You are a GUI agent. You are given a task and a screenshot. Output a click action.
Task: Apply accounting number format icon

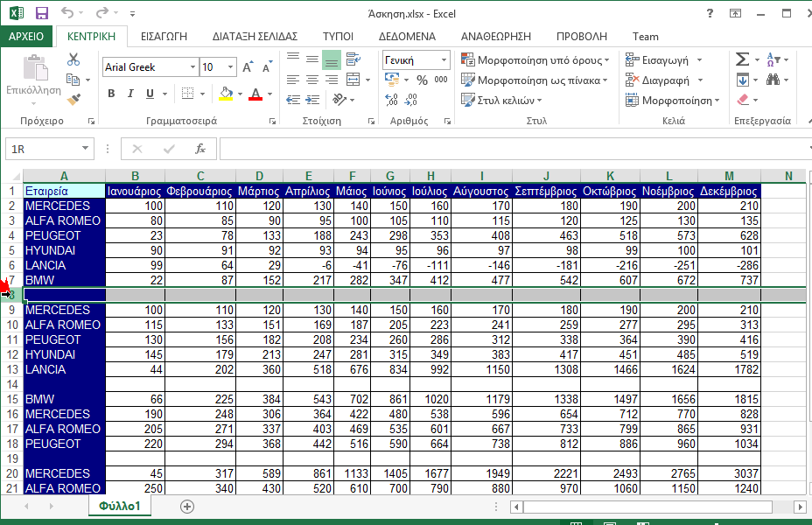(393, 80)
